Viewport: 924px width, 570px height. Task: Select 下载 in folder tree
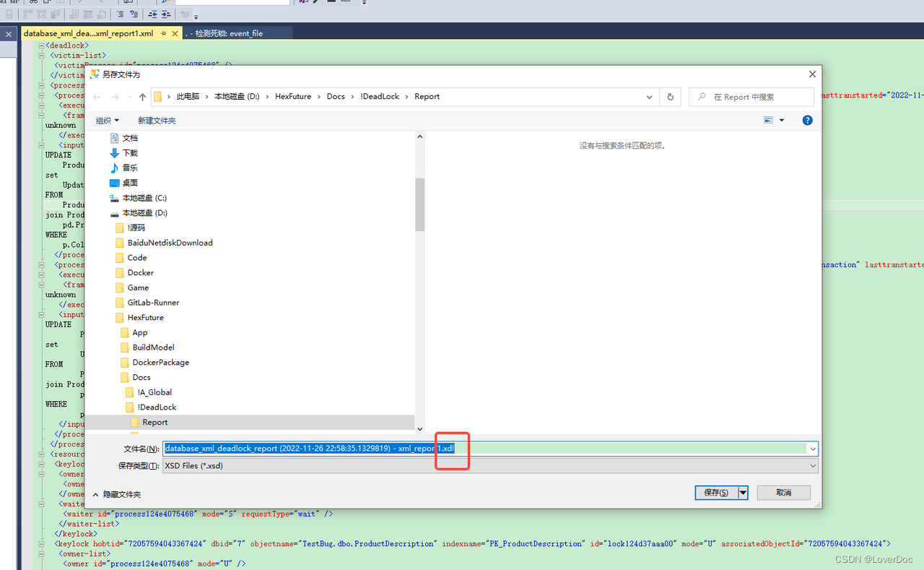click(130, 153)
